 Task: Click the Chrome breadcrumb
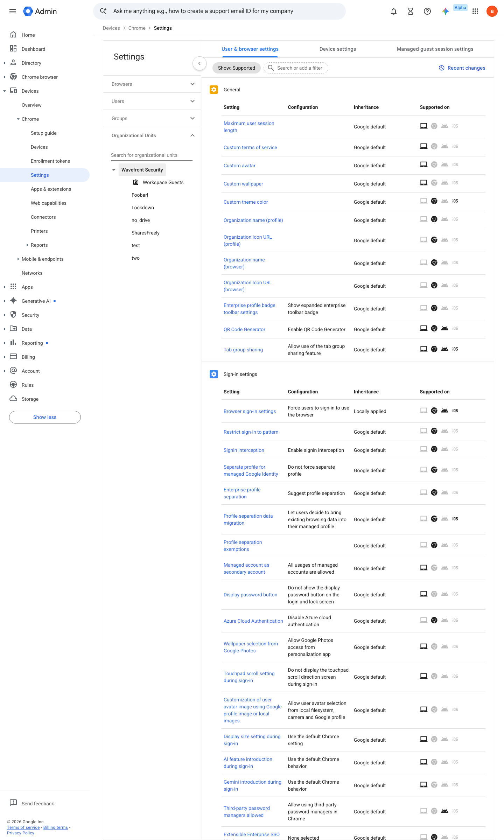click(x=137, y=28)
